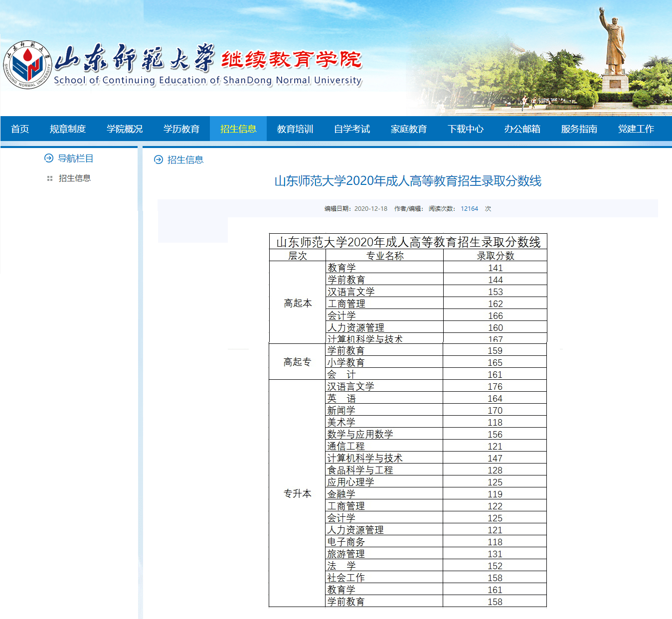Viewport: 672px width, 619px height.
Task: Click the arrow icon beside 导航栏目
Action: click(x=49, y=158)
